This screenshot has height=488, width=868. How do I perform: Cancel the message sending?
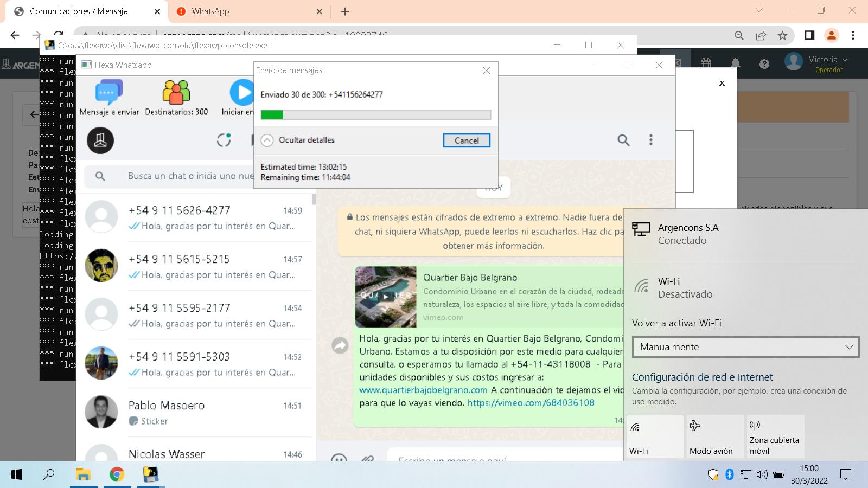click(467, 140)
